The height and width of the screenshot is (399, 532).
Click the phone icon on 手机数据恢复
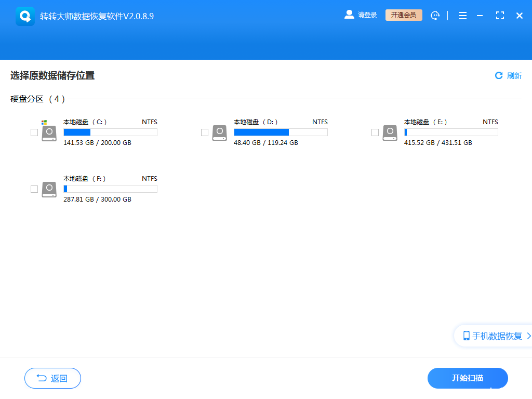tap(467, 336)
